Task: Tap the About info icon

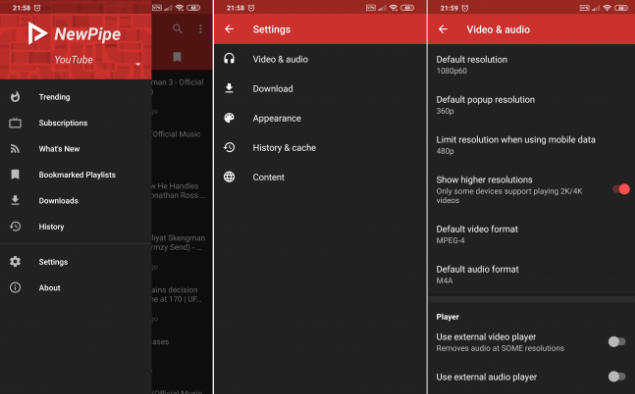Action: coord(15,288)
